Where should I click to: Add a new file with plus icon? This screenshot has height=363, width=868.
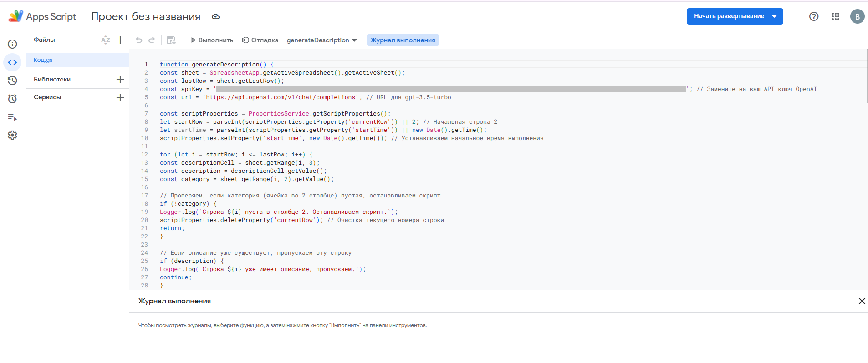(x=120, y=40)
